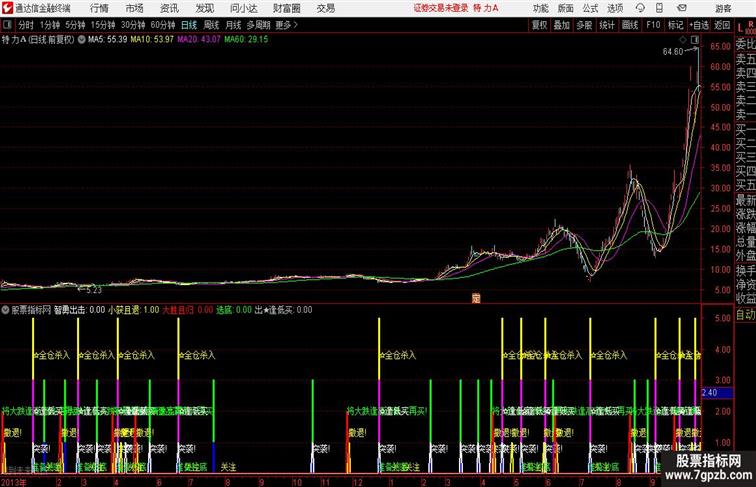Open the 选项 menu
Image resolution: width=756 pixels, height=487 pixels.
(615, 8)
